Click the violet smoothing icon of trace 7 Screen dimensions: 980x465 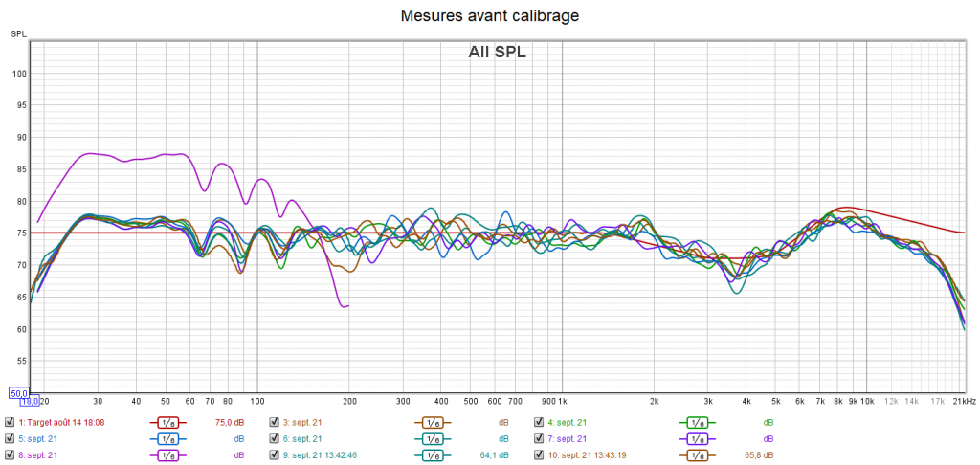click(x=697, y=438)
